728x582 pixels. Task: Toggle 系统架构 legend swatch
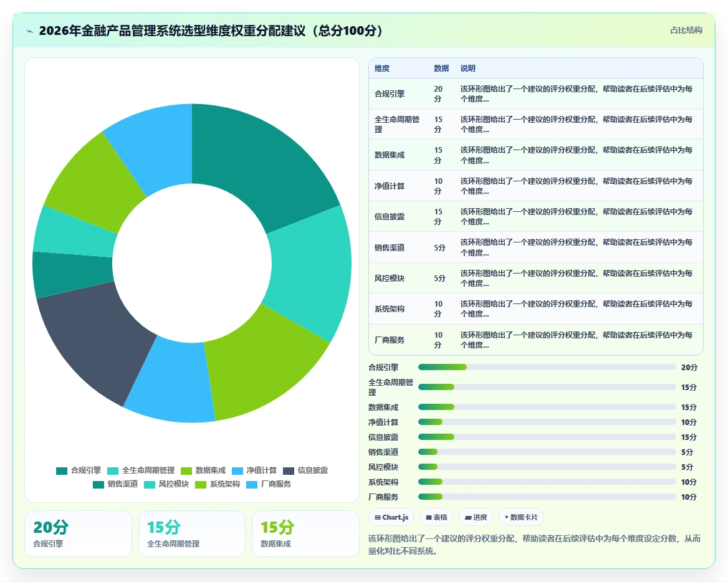[201, 485]
